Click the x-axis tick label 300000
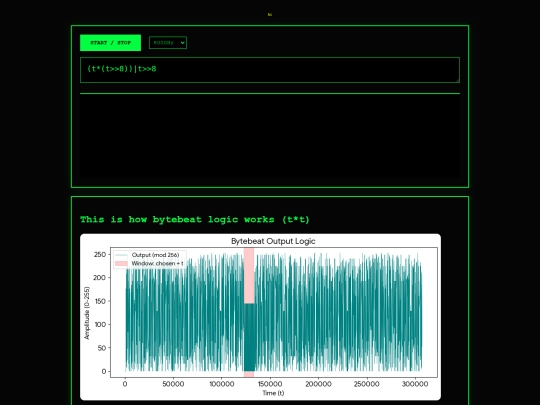Viewport: 540px width, 405px height. (415, 384)
